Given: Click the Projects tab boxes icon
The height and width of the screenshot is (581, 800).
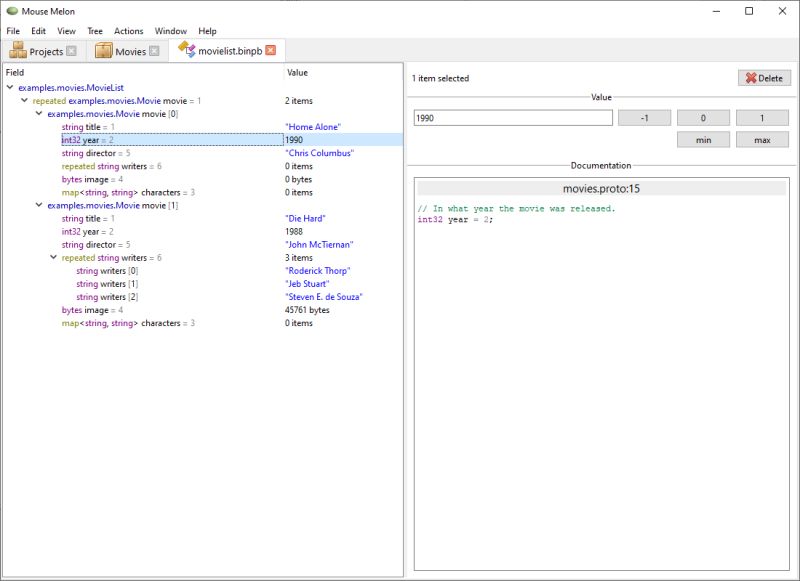Looking at the screenshot, I should point(18,50).
